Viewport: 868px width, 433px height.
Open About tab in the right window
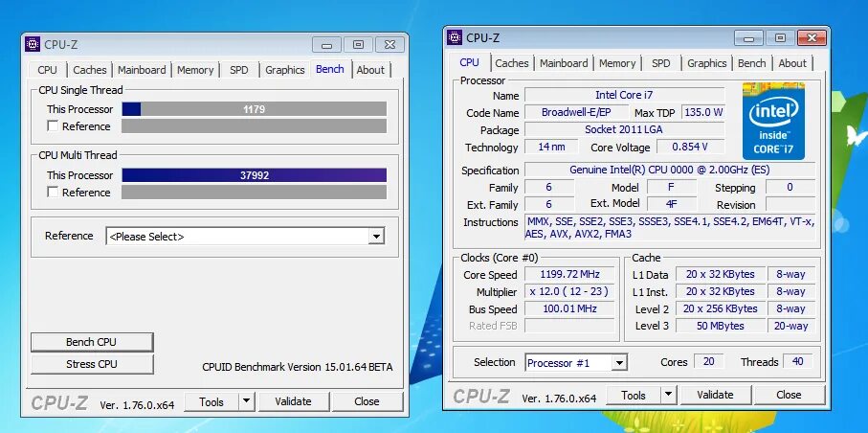[792, 63]
